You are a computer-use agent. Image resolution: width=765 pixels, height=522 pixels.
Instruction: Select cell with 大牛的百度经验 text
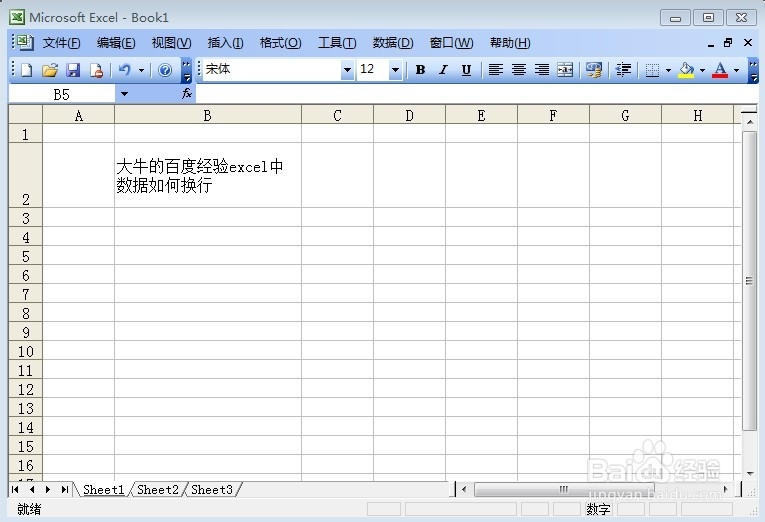pyautogui.click(x=208, y=175)
